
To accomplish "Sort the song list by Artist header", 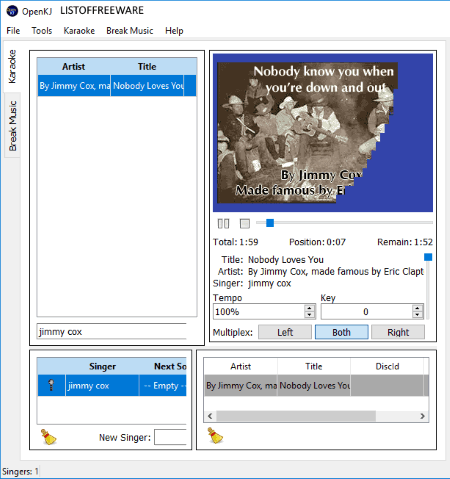I will pos(74,67).
